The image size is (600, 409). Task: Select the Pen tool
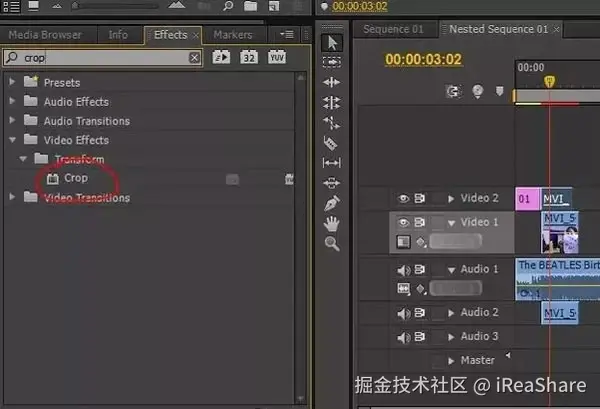pos(332,203)
